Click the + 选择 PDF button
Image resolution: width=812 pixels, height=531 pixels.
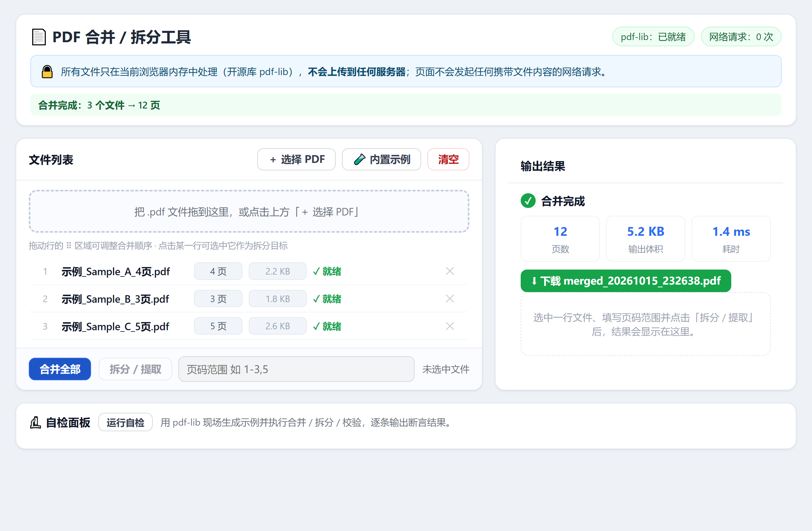click(x=296, y=159)
